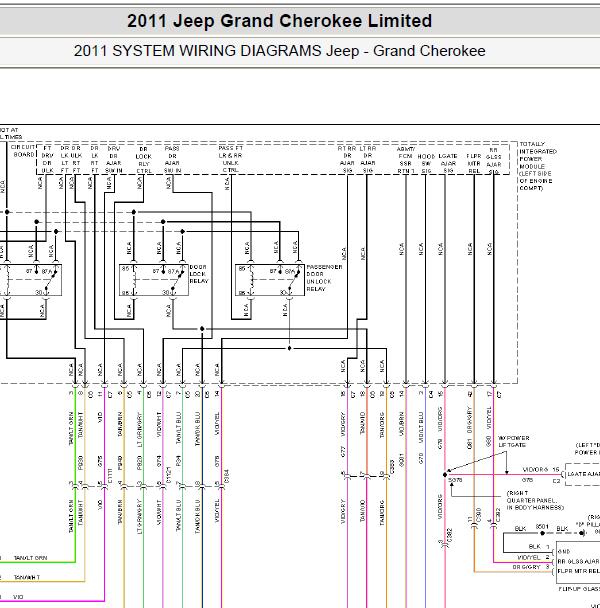Click the "W/ POWER LIFTGATE" note
The width and height of the screenshot is (600, 608).
pyautogui.click(x=514, y=441)
